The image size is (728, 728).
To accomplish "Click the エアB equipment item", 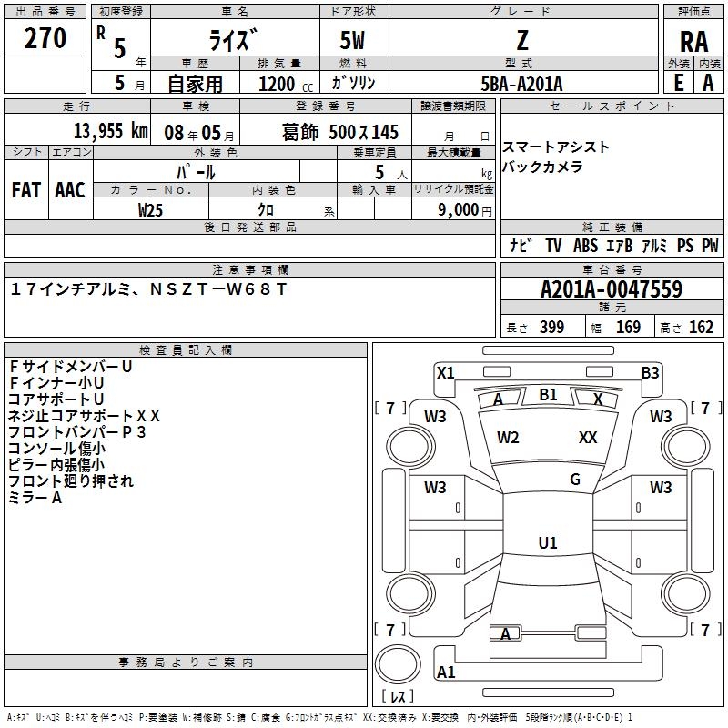I will (x=620, y=246).
